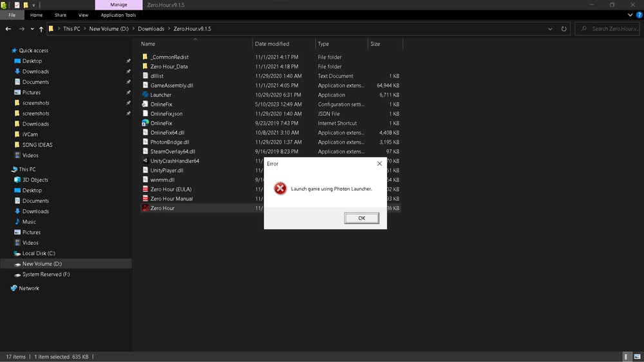Select This PC in navigation pane
The image size is (644, 362).
click(x=27, y=169)
